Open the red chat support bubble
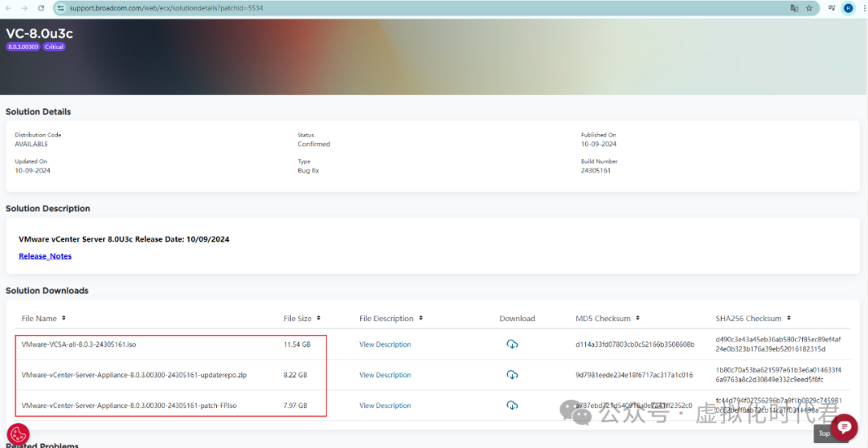 (x=844, y=427)
